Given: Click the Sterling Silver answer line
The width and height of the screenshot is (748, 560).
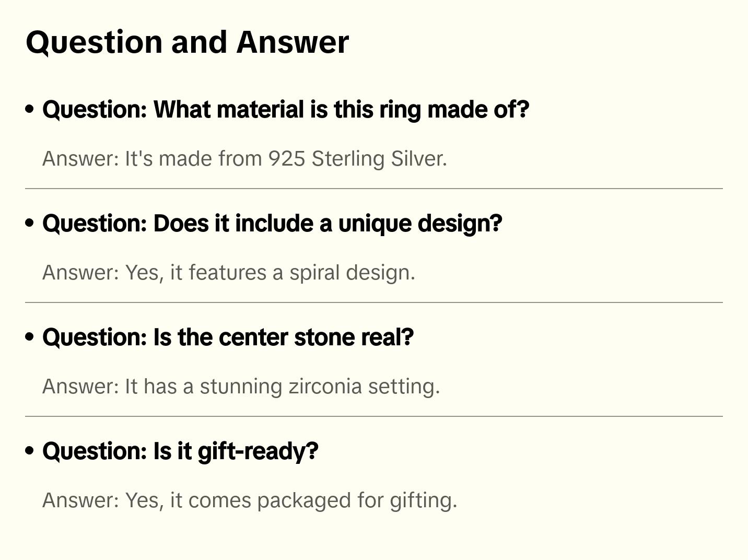Looking at the screenshot, I should coord(244,159).
